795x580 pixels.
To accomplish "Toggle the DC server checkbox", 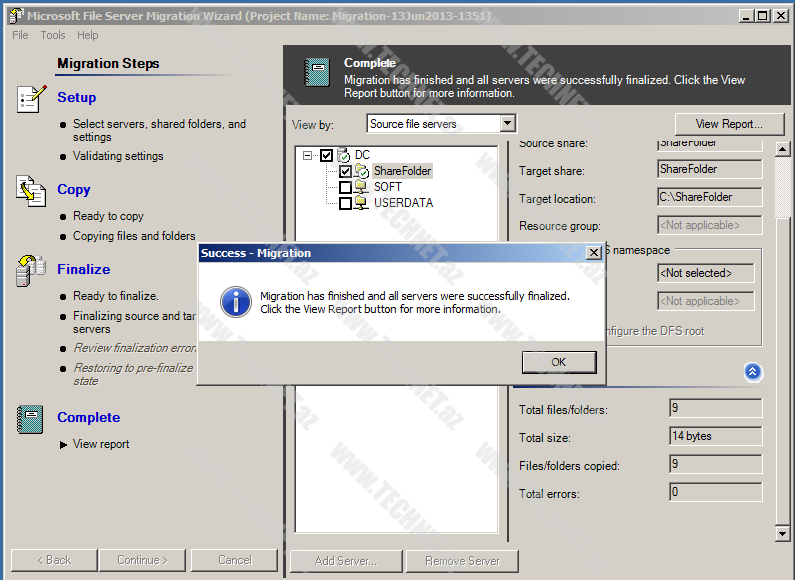I will tap(327, 155).
